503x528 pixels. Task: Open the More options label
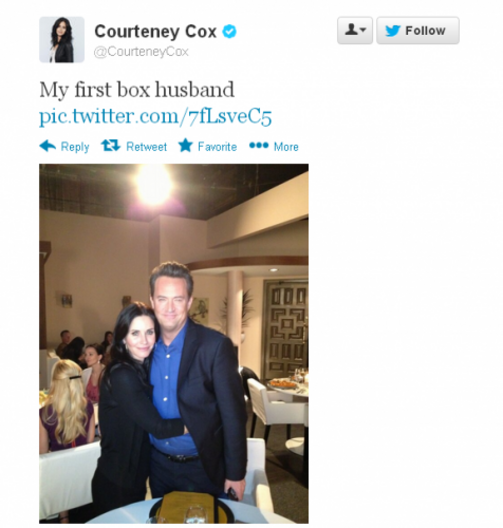click(x=286, y=147)
